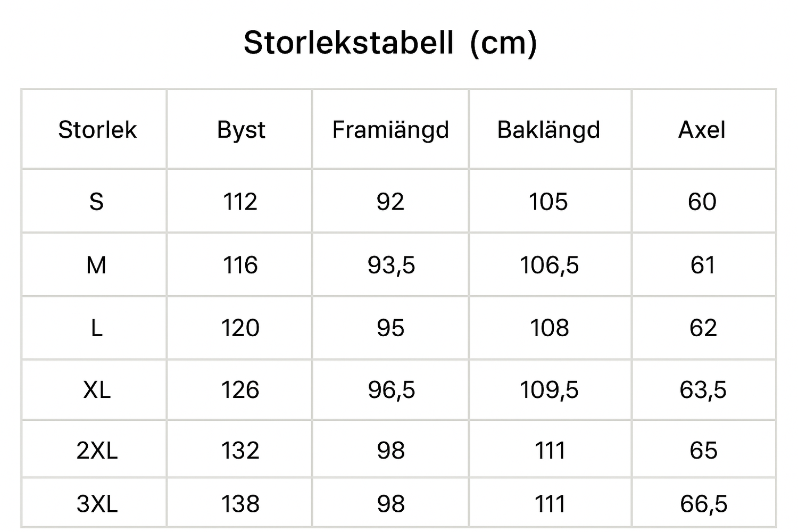Screen dimensions: 798x532
Task: Click bust value 132 for 2XL
Action: pos(240,451)
